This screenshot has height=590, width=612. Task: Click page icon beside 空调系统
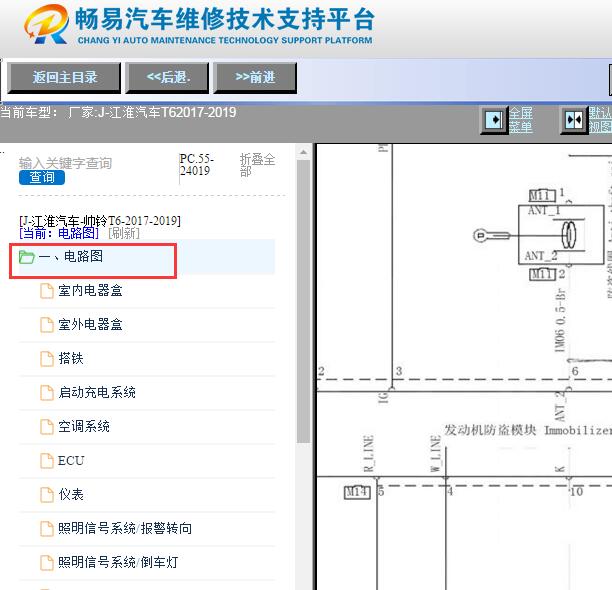coord(47,427)
